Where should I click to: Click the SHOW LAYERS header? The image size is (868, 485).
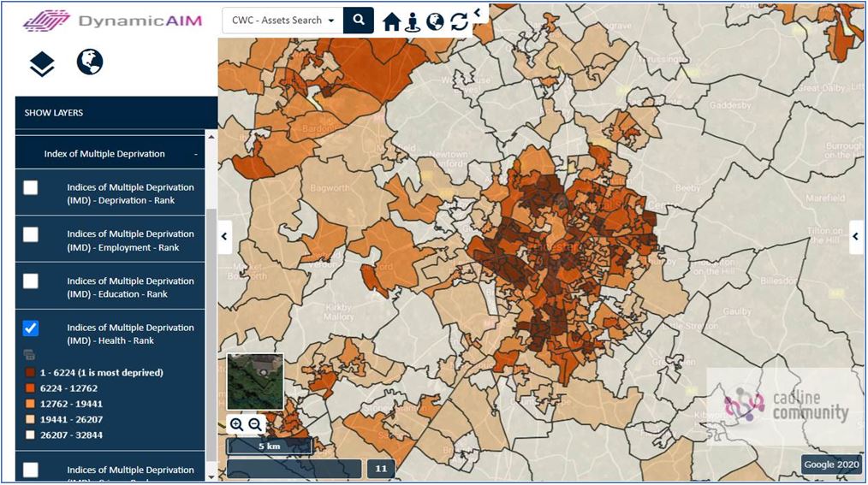(x=116, y=113)
